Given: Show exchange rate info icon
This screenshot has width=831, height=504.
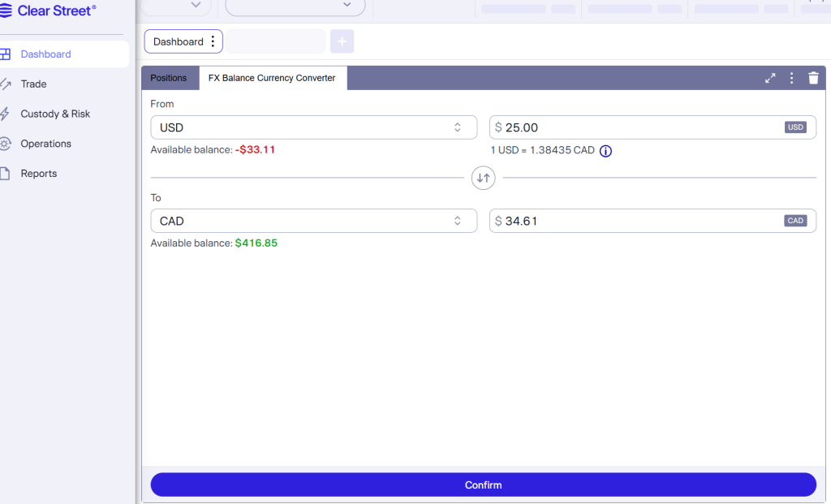Looking at the screenshot, I should click(x=605, y=151).
